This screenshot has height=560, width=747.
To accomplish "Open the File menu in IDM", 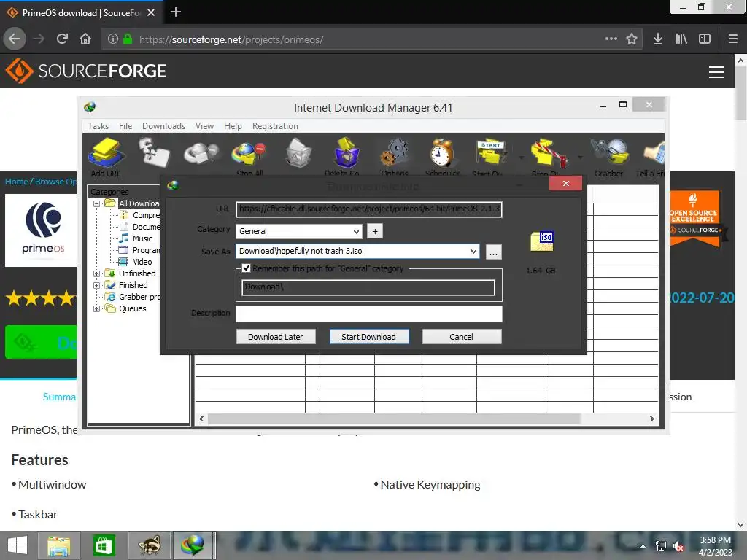I will pyautogui.click(x=125, y=125).
